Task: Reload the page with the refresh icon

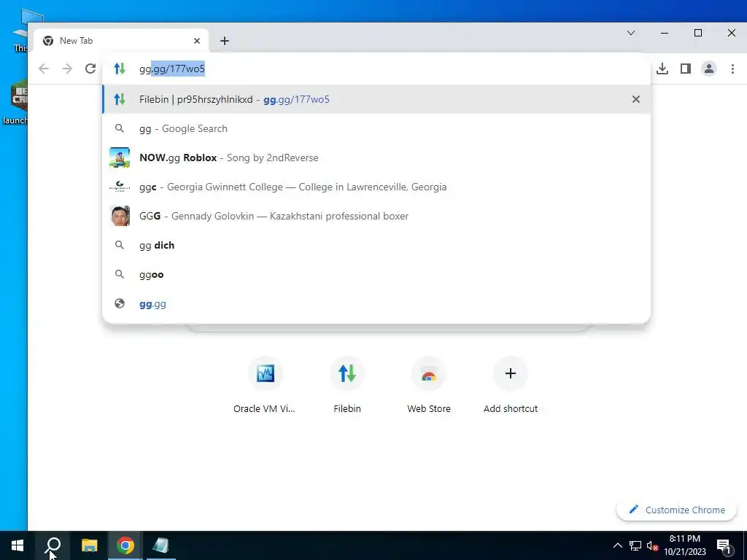Action: [x=90, y=69]
